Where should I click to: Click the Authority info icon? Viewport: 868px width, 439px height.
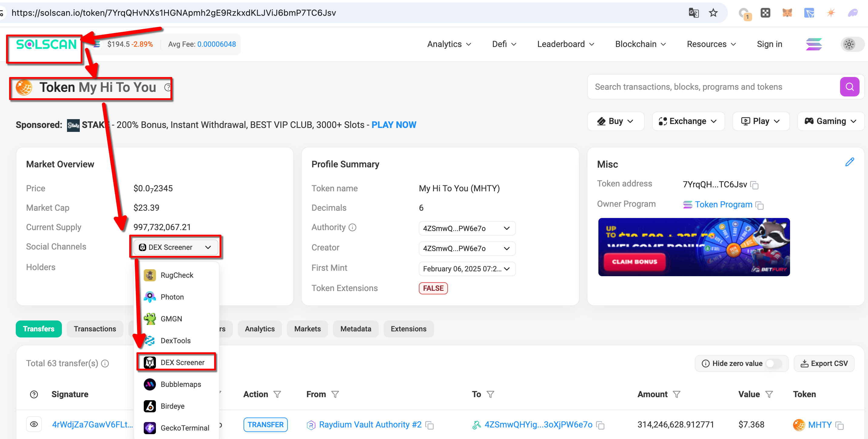tap(352, 227)
